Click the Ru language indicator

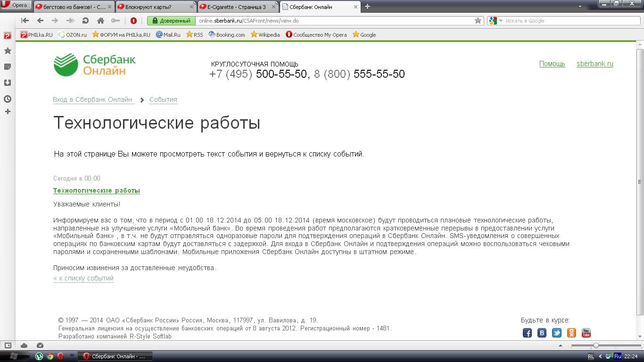[618, 357]
